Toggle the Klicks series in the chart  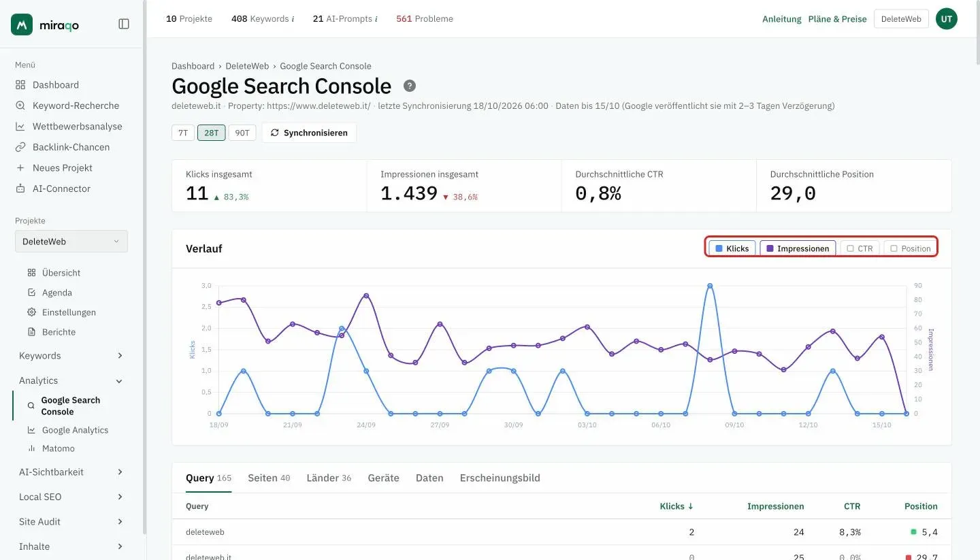(732, 248)
